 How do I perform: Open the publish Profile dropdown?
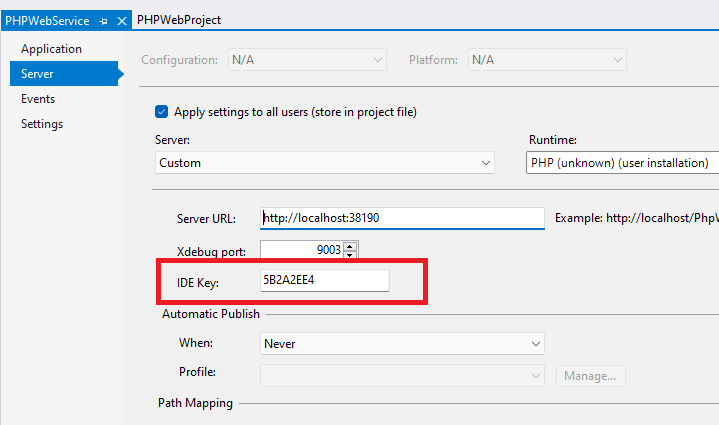(x=401, y=376)
